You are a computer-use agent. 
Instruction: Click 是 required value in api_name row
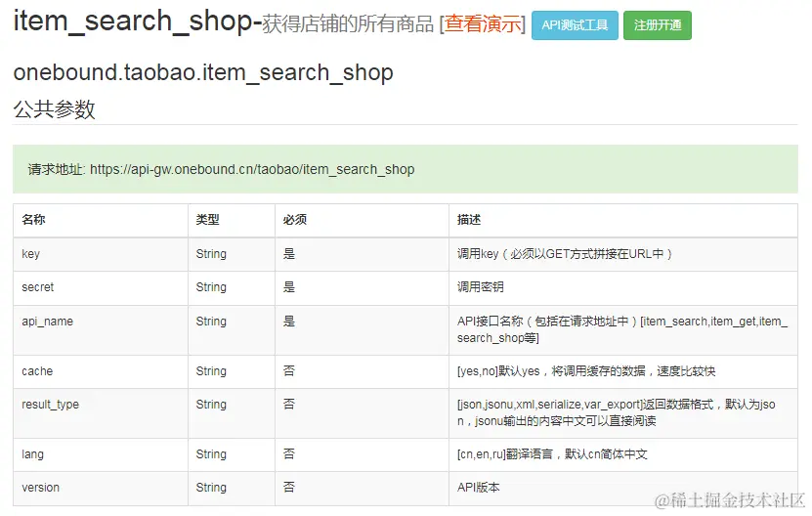pyautogui.click(x=289, y=322)
